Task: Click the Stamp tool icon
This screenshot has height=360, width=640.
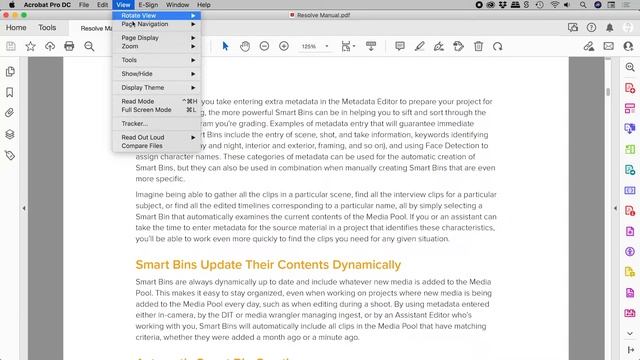Action: click(x=458, y=46)
